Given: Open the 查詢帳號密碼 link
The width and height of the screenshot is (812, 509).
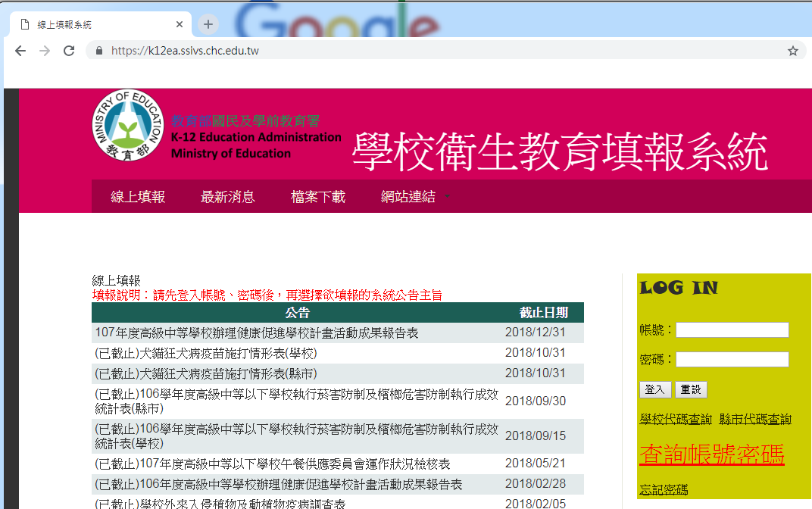Looking at the screenshot, I should (x=712, y=454).
